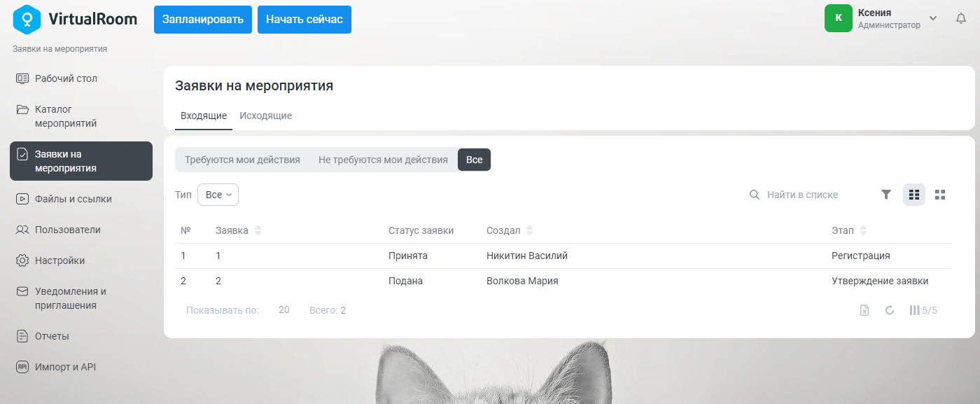Open the funnel filter icon

point(886,195)
